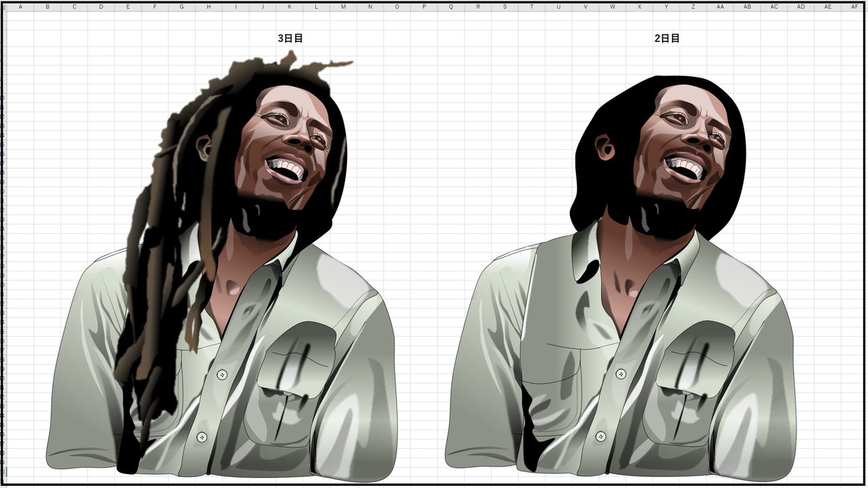Select the dreadlocks portrait drawing under 3日目
Image resolution: width=868 pixels, height=488 pixels.
pyautogui.click(x=221, y=266)
